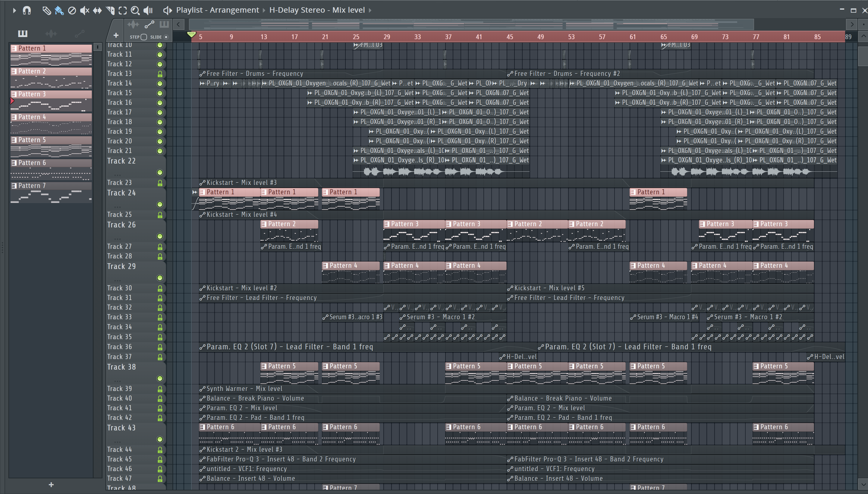Switch picker to audio clips filter
868x494 pixels.
point(51,34)
